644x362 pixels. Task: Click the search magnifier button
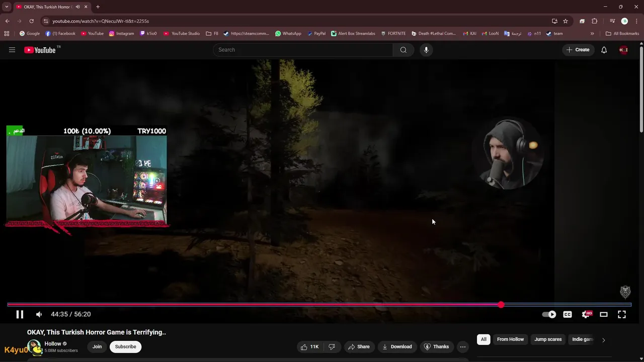click(x=403, y=50)
